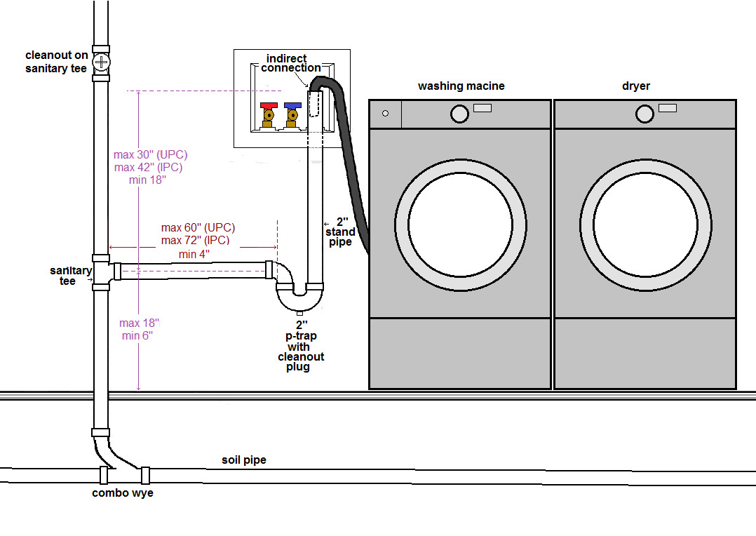
Task: Click the washing machine's bottom pedestal drawer
Action: [460, 352]
